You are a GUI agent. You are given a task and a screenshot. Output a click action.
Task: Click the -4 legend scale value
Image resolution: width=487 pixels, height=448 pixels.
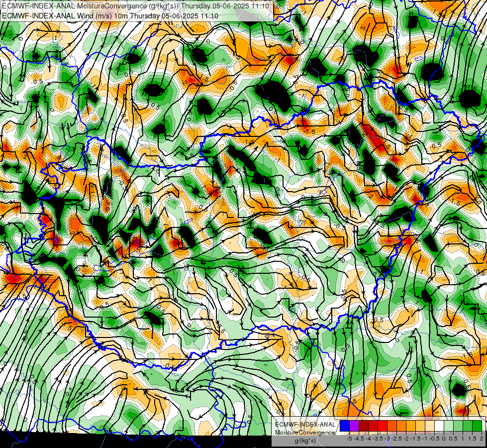368,439
